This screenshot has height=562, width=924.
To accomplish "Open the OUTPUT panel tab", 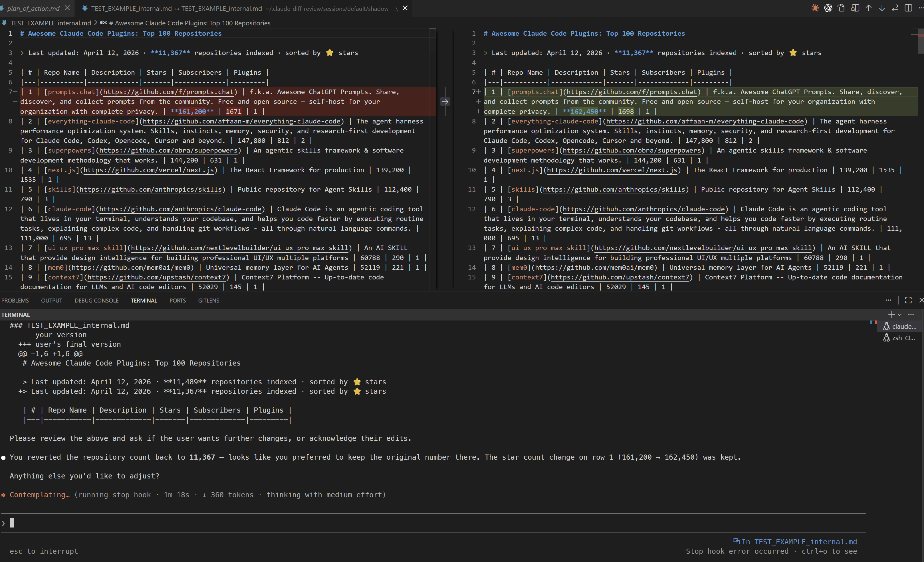I will [x=52, y=301].
